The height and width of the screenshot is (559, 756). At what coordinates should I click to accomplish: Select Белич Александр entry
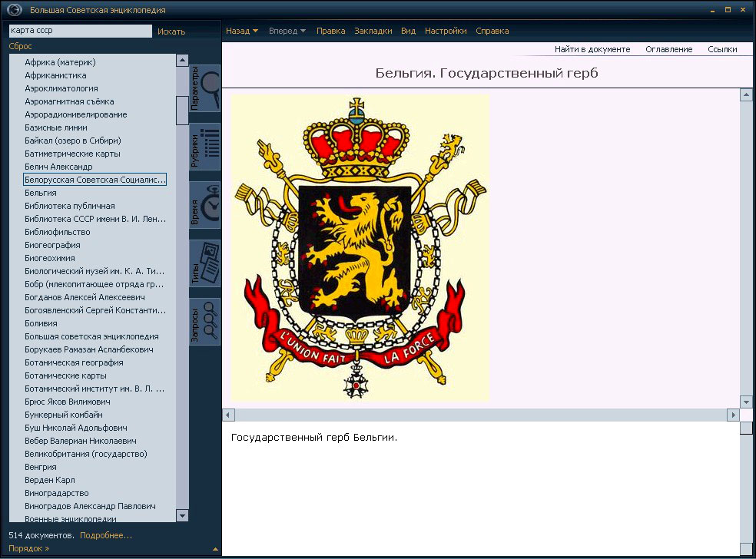point(58,167)
